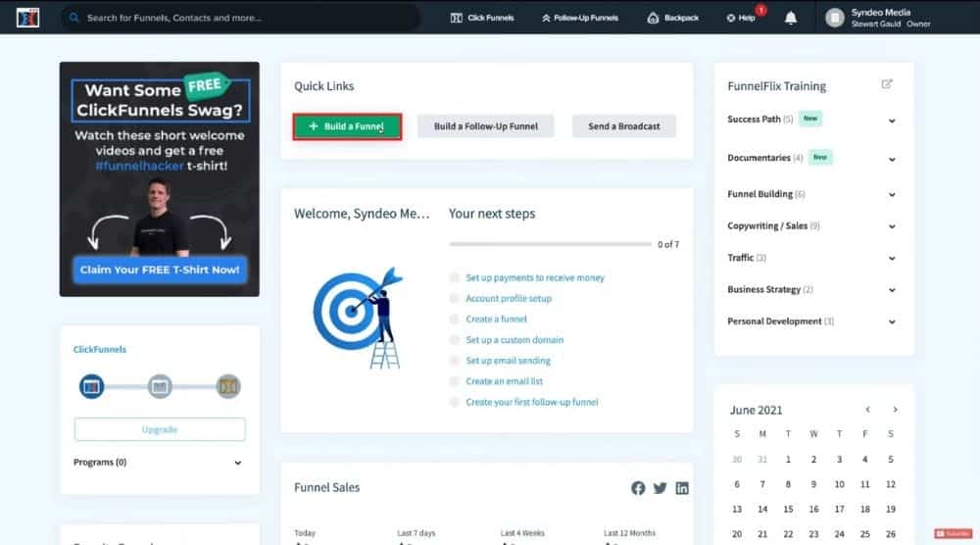Click the Syndeo Media account avatar
Viewport: 980px width, 545px height.
(x=834, y=18)
